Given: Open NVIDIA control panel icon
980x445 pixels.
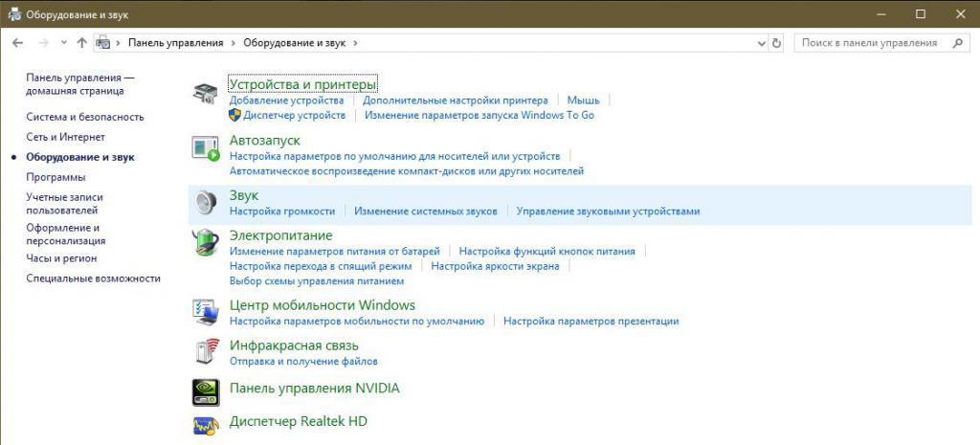Looking at the screenshot, I should tap(206, 389).
